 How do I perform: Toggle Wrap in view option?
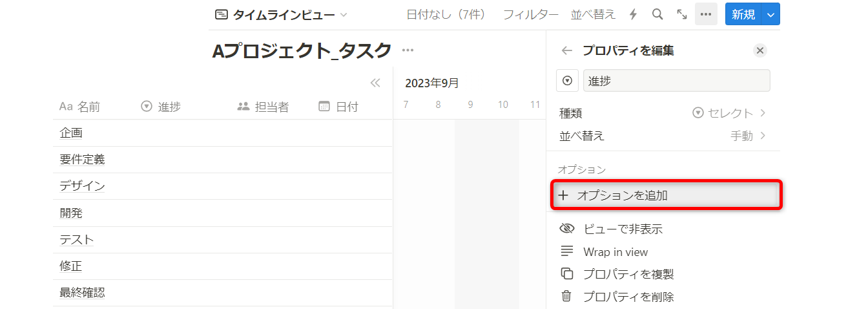[615, 252]
